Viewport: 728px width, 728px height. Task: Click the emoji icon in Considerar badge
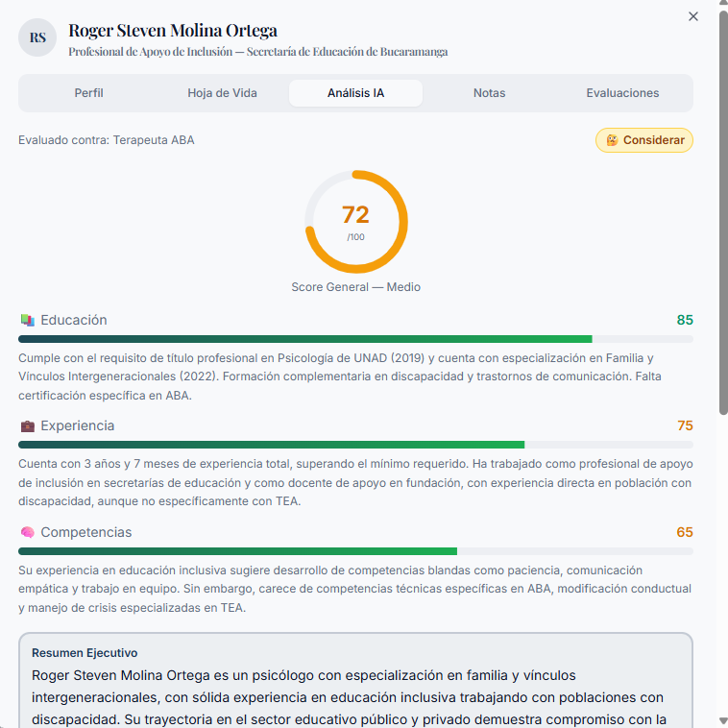[612, 140]
